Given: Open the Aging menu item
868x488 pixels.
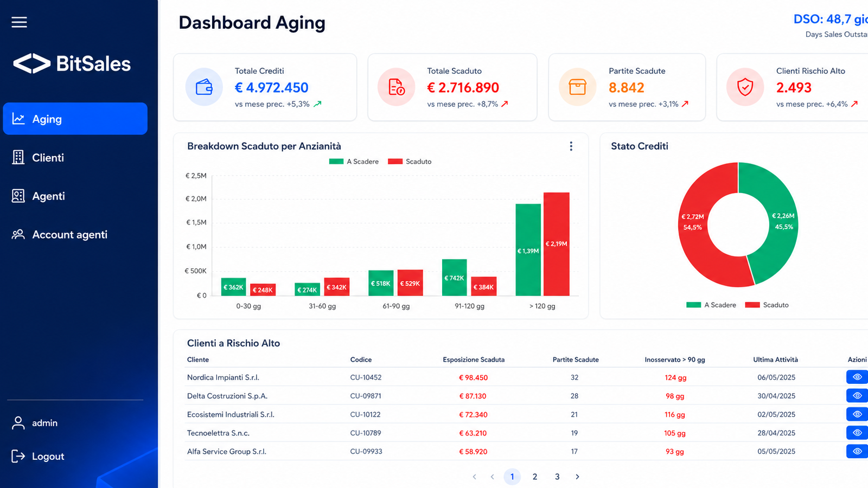Looking at the screenshot, I should point(75,119).
